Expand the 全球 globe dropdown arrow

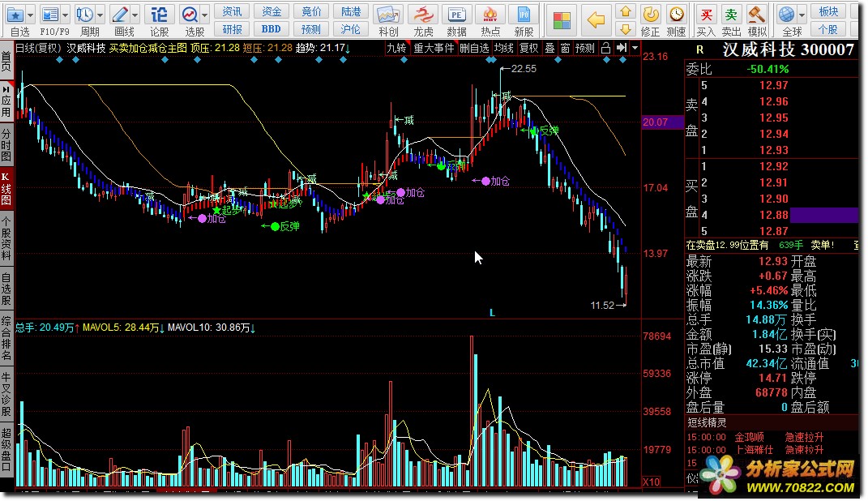tap(801, 15)
